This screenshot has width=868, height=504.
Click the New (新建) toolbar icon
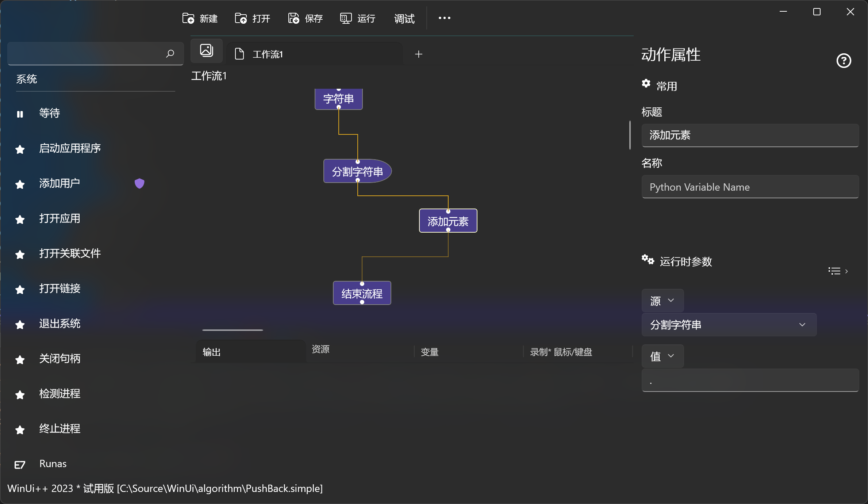click(188, 18)
